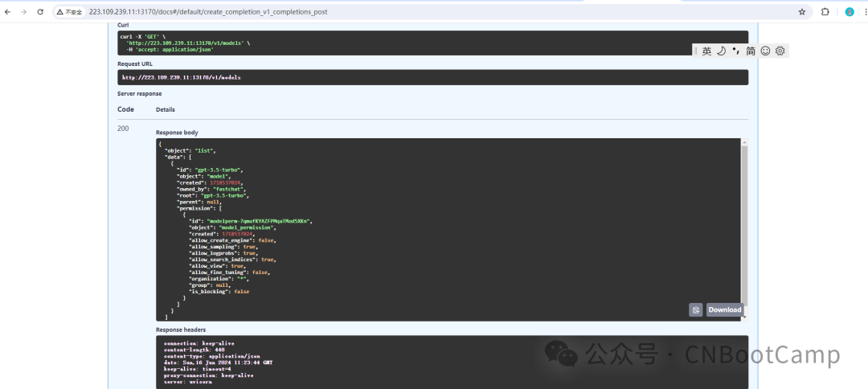The height and width of the screenshot is (389, 868).
Task: Toggle IME simplified/traditional character mode
Action: click(x=751, y=51)
